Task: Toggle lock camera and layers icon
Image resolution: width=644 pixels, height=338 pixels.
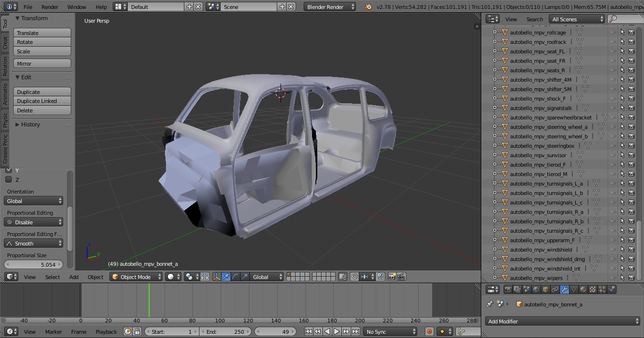Action: pyautogui.click(x=343, y=277)
